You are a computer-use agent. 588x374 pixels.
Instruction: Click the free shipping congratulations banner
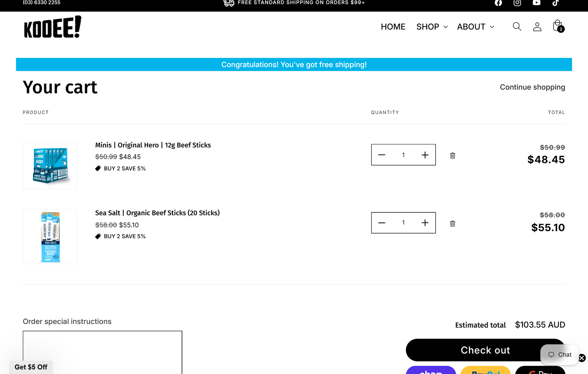click(294, 65)
